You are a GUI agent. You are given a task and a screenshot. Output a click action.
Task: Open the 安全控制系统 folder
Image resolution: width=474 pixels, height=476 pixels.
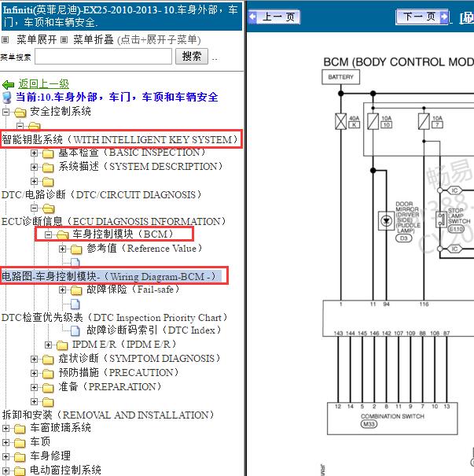[61, 112]
